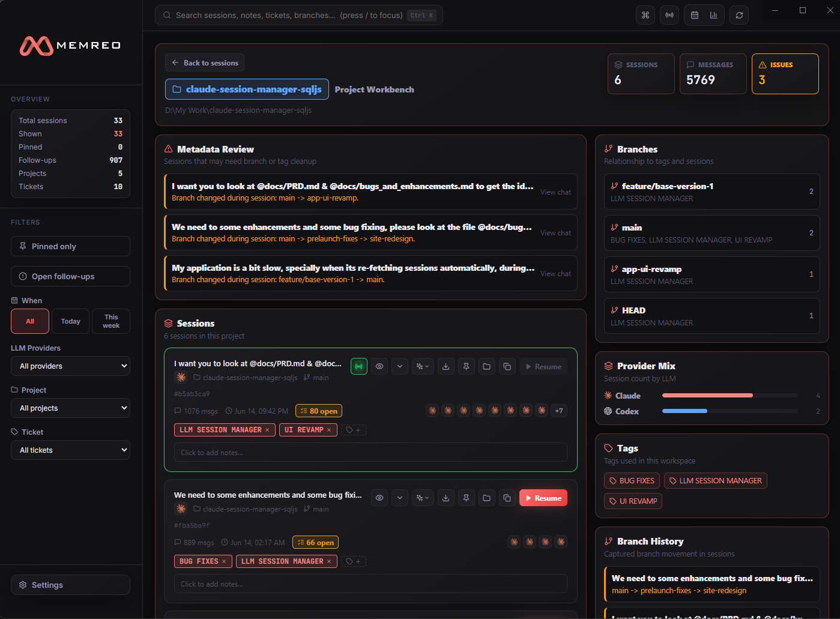840x619 pixels.
Task: Open the feature/base-version-1 branch
Action: tap(712, 192)
